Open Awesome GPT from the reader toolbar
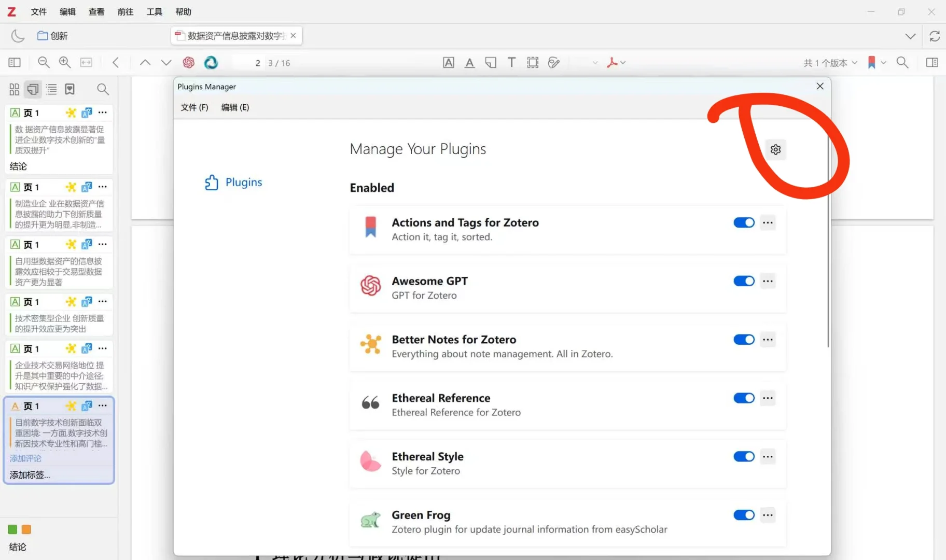Screen dimensions: 946x560 188,63
